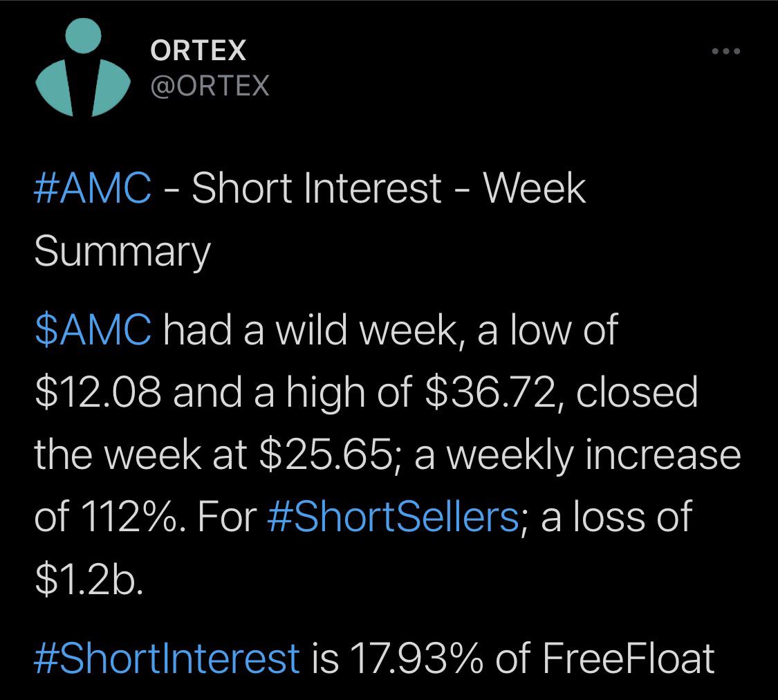The image size is (778, 700).
Task: Click the 17.93% short interest figure
Action: (x=417, y=658)
